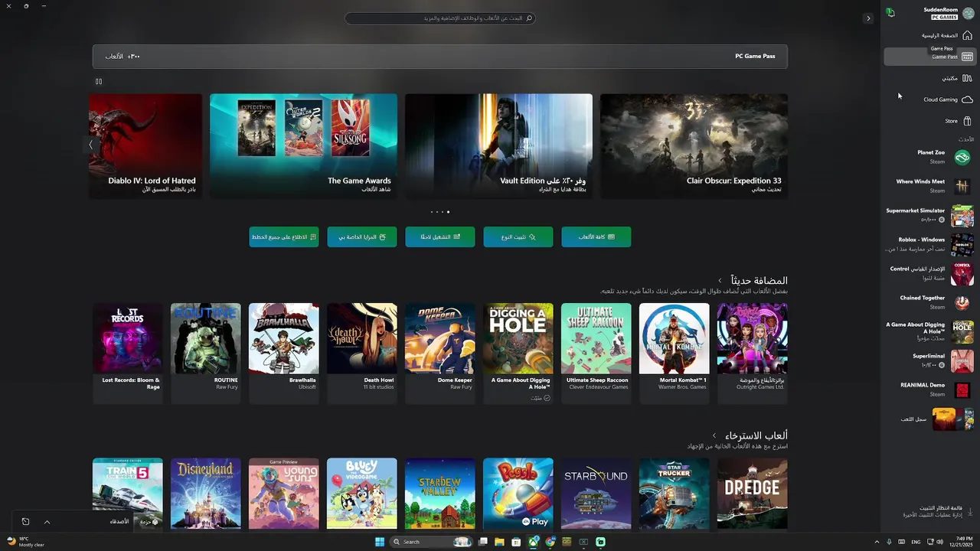Open the SuddenRoom profile avatar

pyautogui.click(x=968, y=13)
